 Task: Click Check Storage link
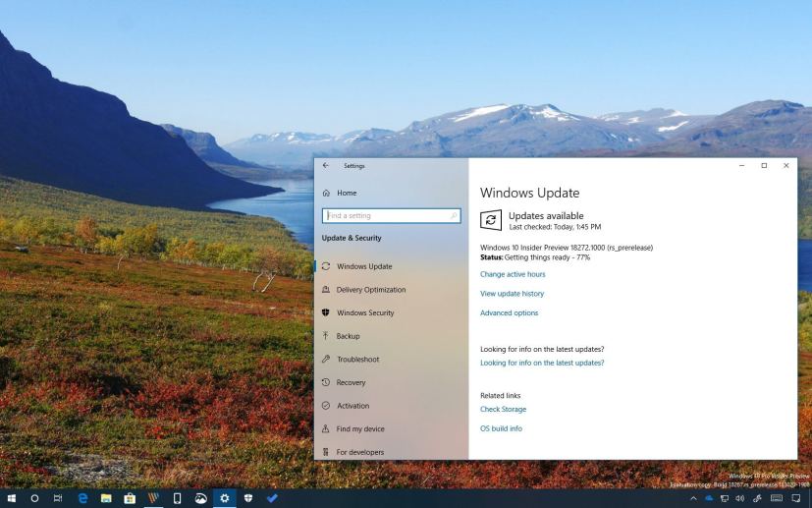[504, 409]
